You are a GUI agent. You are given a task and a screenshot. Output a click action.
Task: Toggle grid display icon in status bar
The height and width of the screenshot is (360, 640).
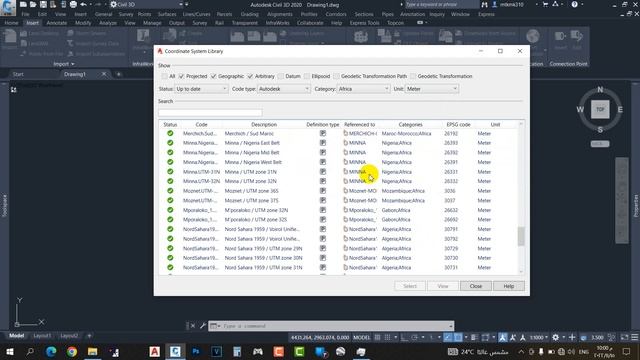point(378,337)
